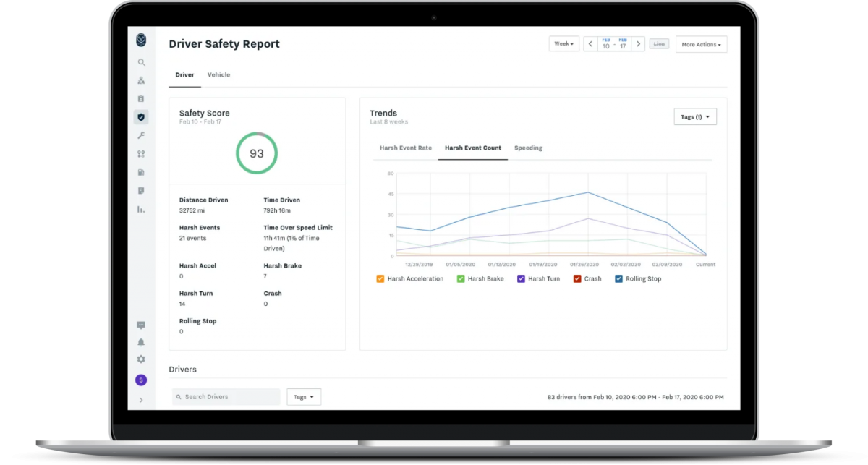The image size is (868, 465).
Task: Go to previous week arrow
Action: coord(590,44)
